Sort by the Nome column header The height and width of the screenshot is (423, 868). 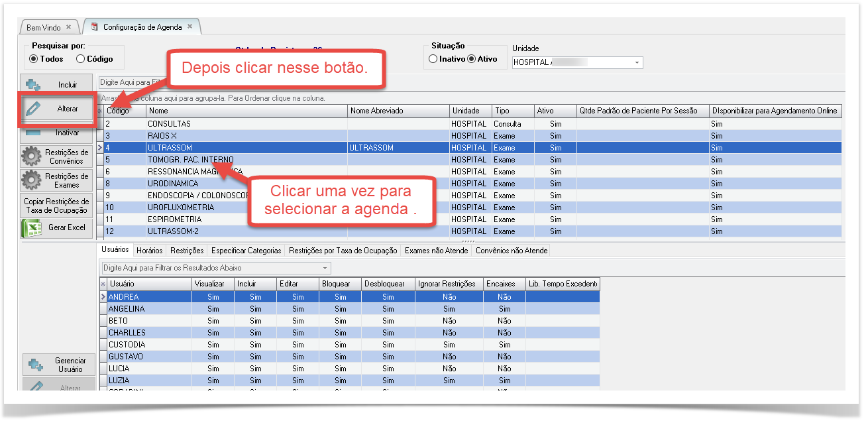pyautogui.click(x=246, y=111)
